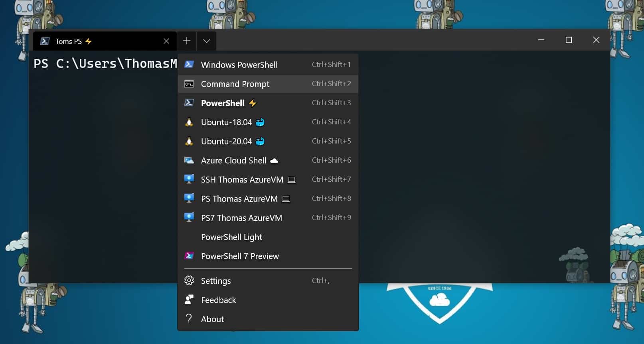Select the Ubuntu-20.04 menu entry

point(268,141)
